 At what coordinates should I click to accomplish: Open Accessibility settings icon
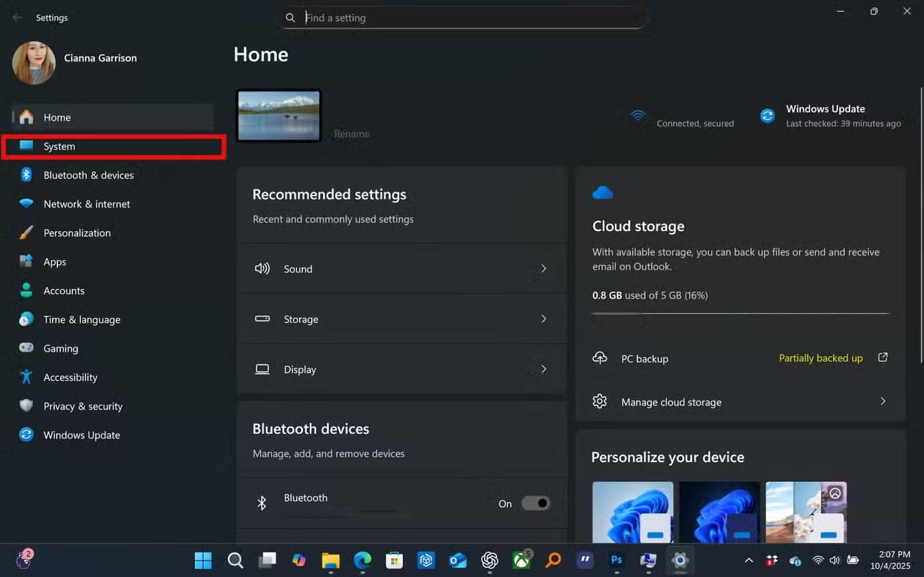click(x=26, y=377)
